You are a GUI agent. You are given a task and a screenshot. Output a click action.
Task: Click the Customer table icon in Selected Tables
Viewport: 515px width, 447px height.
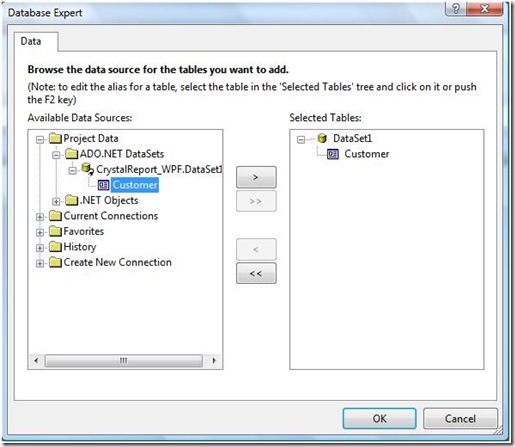333,154
